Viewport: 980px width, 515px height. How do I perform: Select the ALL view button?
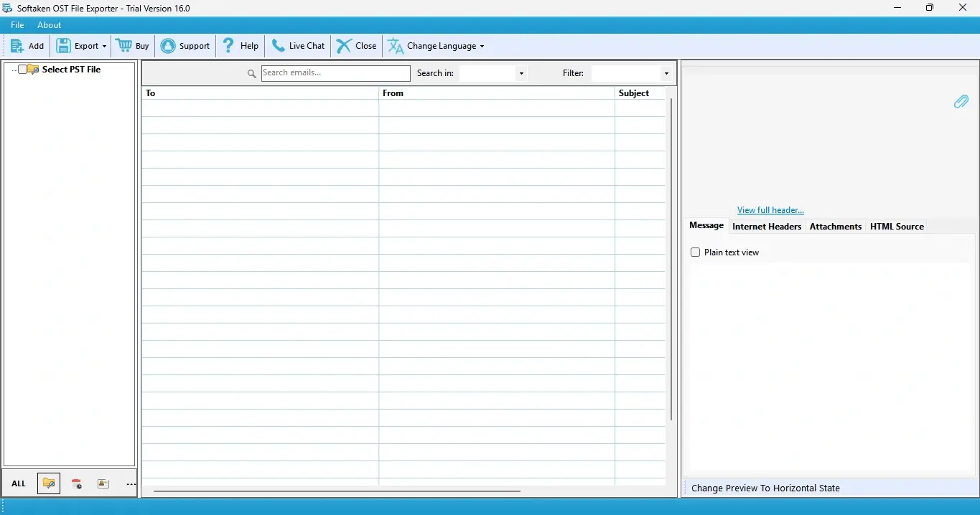pyautogui.click(x=19, y=483)
